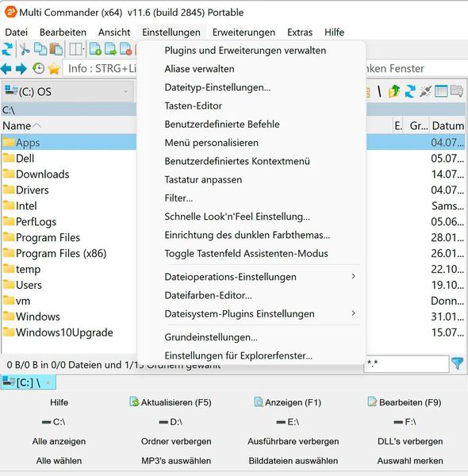Image resolution: width=468 pixels, height=476 pixels.
Task: Click the F:\ drive button
Action: pyautogui.click(x=405, y=422)
